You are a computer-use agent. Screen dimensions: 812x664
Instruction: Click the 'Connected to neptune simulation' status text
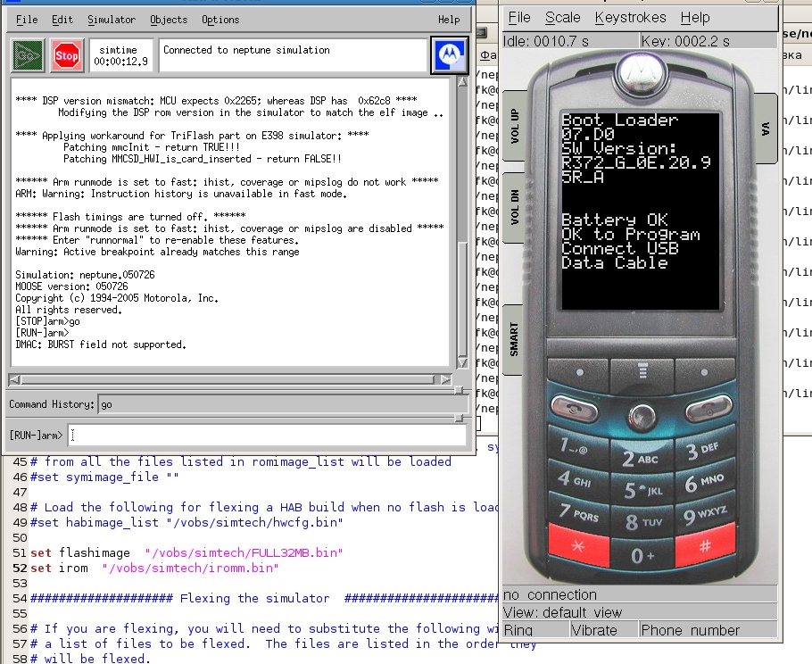(x=246, y=50)
